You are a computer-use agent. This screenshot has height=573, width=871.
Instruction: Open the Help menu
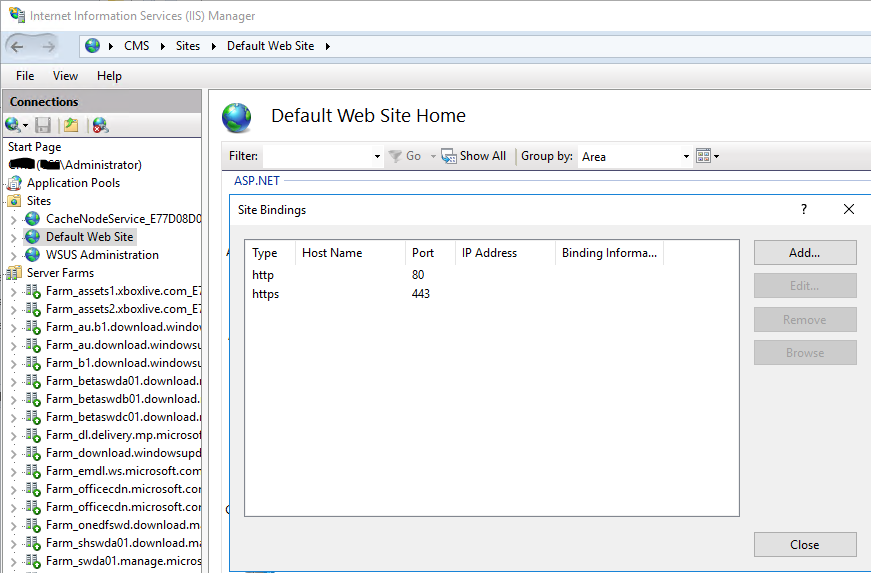coord(109,76)
